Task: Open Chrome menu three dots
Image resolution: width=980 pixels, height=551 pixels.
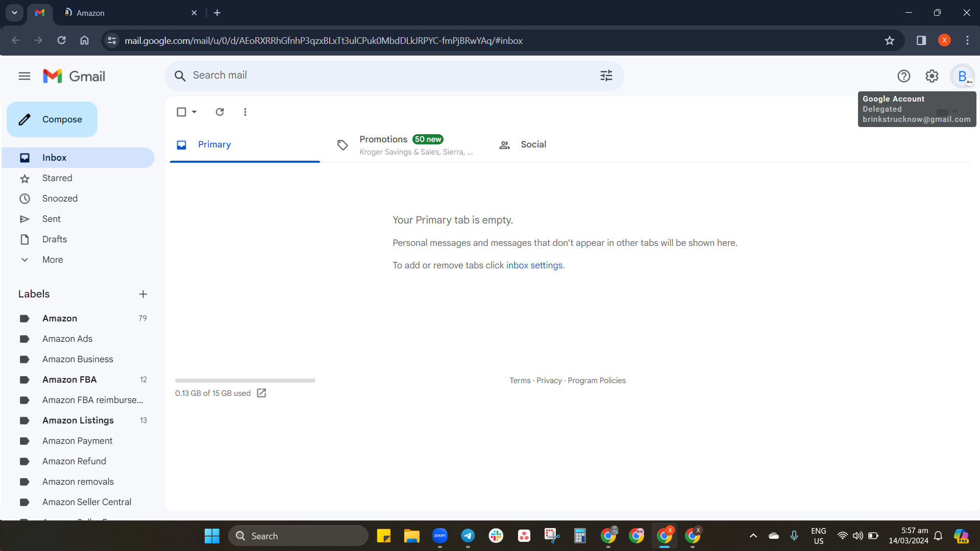Action: click(x=967, y=40)
